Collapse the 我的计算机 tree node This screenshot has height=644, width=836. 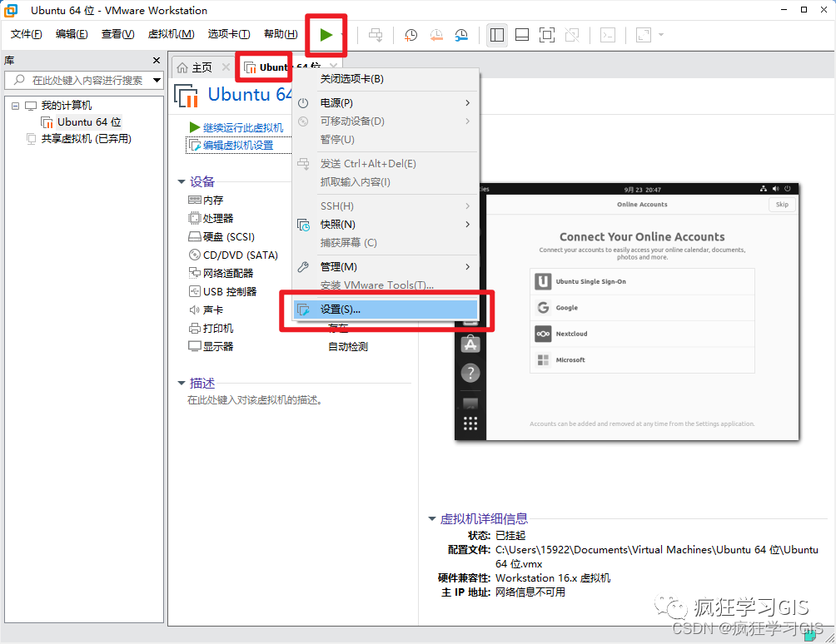click(16, 106)
